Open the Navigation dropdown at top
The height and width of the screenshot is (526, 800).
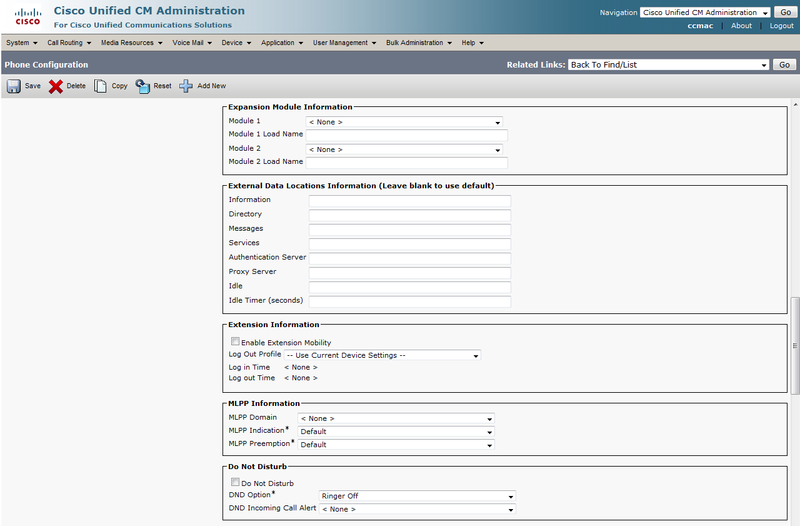pyautogui.click(x=705, y=12)
